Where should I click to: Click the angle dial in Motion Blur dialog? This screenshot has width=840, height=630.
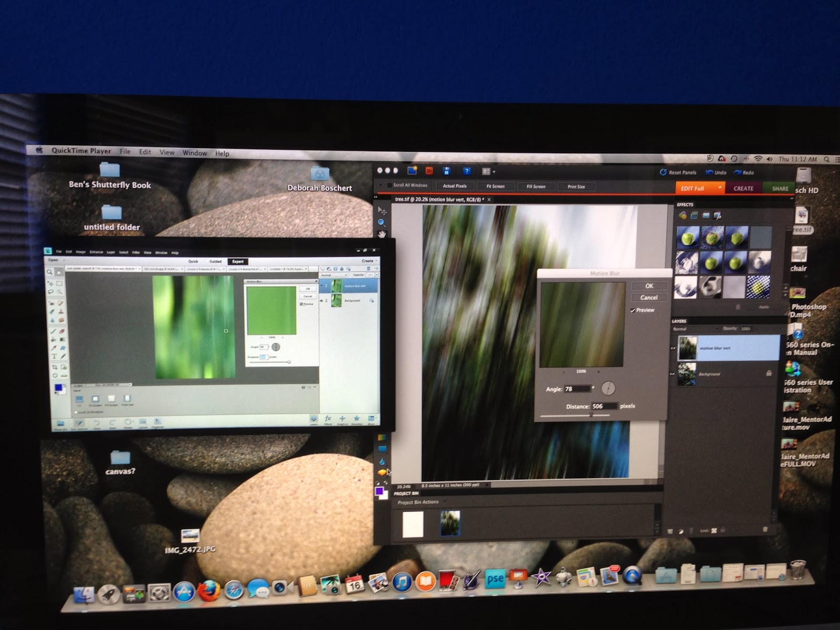[x=608, y=388]
